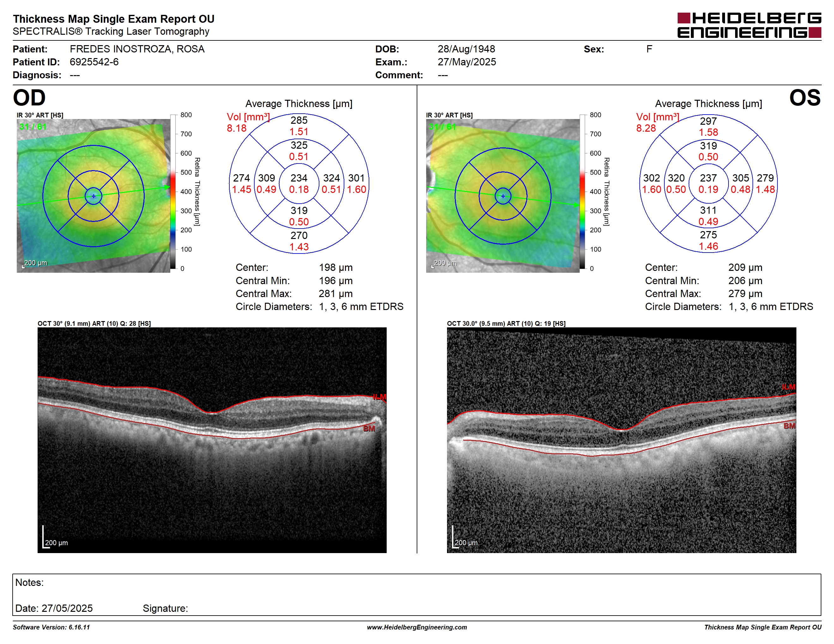Click the OD Central Min 196 µm
This screenshot has width=834, height=644.
tap(336, 281)
